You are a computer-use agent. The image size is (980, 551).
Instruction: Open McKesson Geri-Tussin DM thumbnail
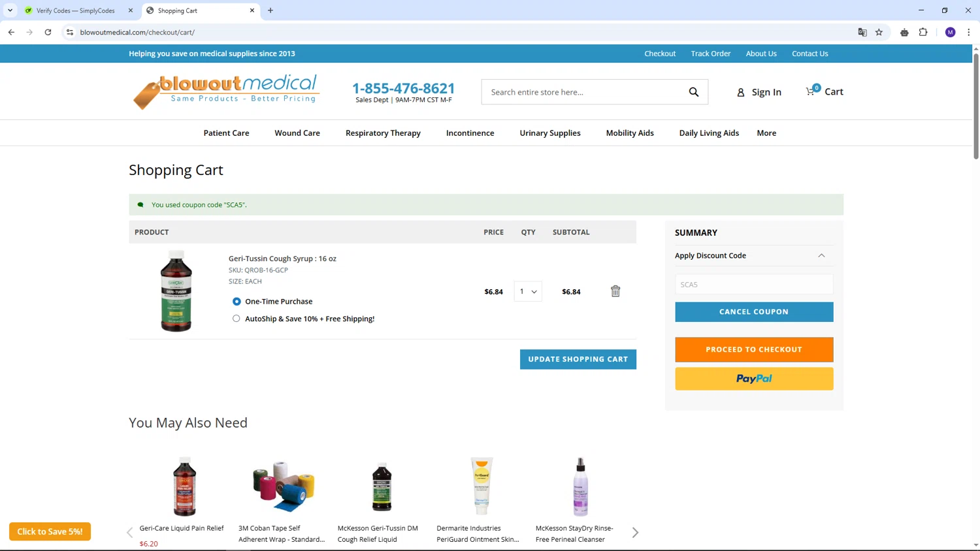click(x=382, y=486)
